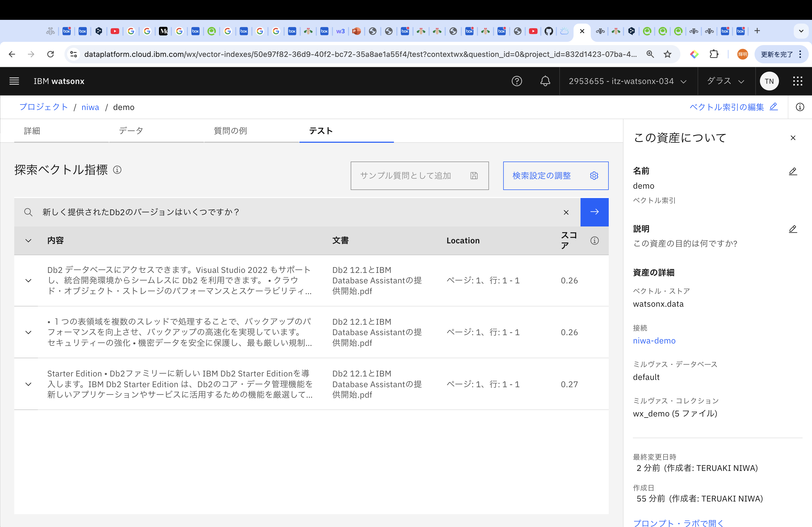This screenshot has width=812, height=527.
Task: Click the 検索設定の調整 button
Action: [x=555, y=175]
